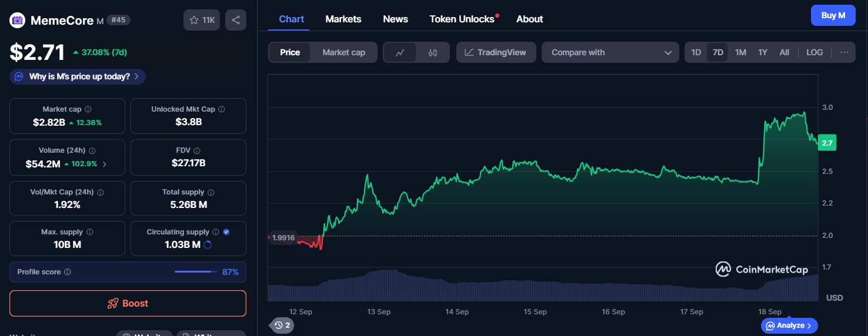The height and width of the screenshot is (336, 868).
Task: Open the About tab
Action: (529, 19)
